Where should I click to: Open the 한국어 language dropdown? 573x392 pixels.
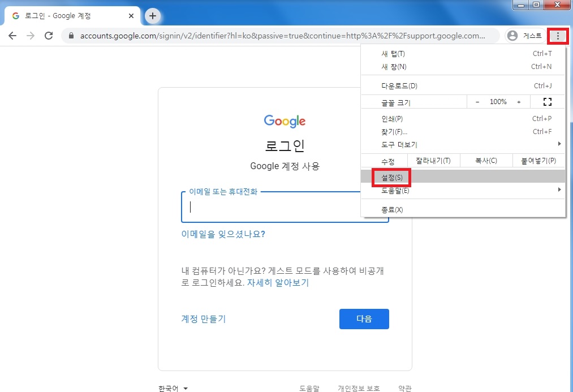coord(173,388)
